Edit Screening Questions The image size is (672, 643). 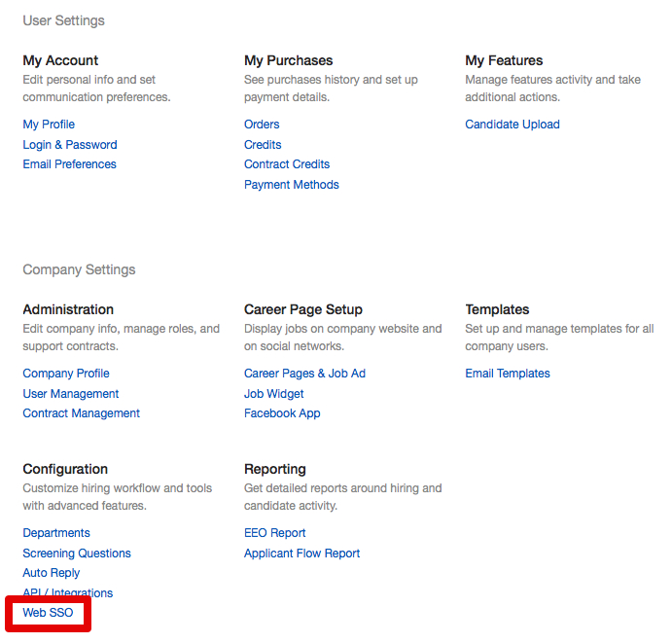pyautogui.click(x=77, y=553)
